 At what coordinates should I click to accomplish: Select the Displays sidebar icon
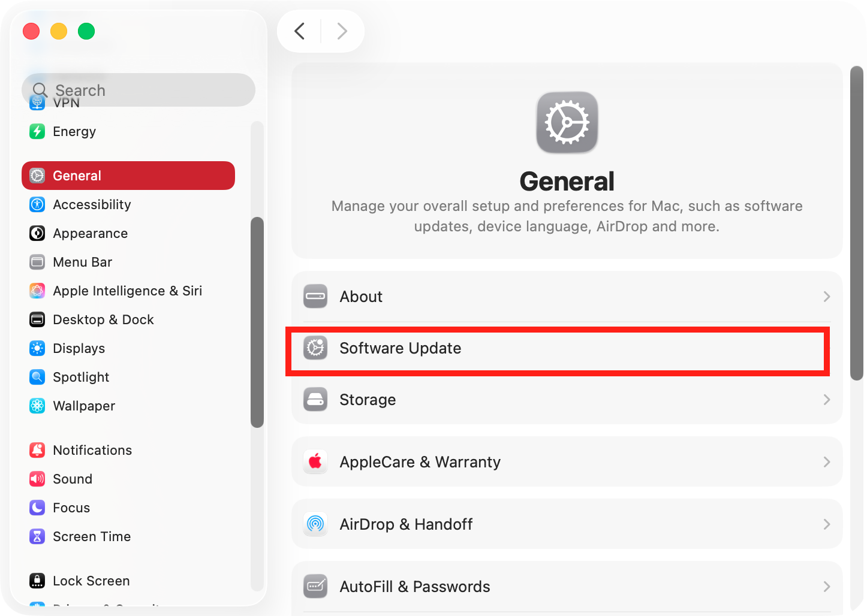(x=37, y=348)
